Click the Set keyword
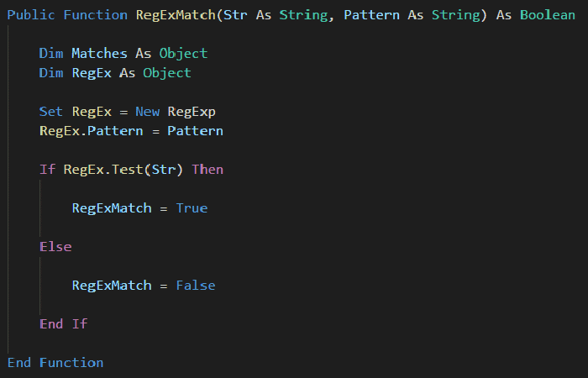The width and height of the screenshot is (588, 378). 51,112
